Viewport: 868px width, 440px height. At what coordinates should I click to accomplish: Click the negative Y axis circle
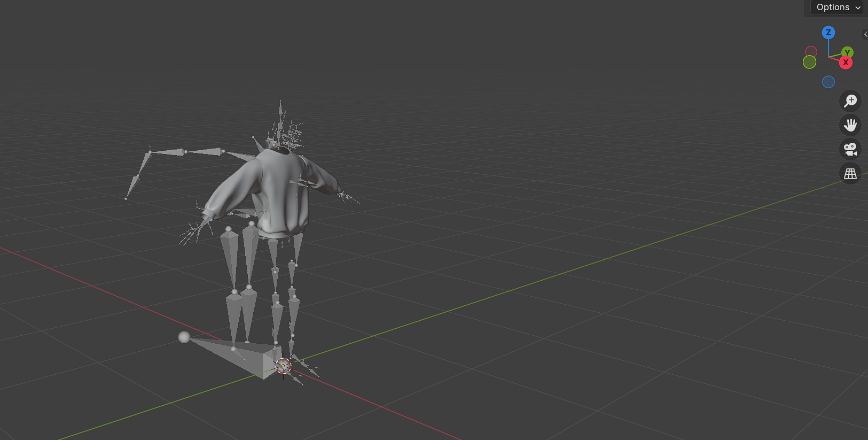[x=810, y=62]
